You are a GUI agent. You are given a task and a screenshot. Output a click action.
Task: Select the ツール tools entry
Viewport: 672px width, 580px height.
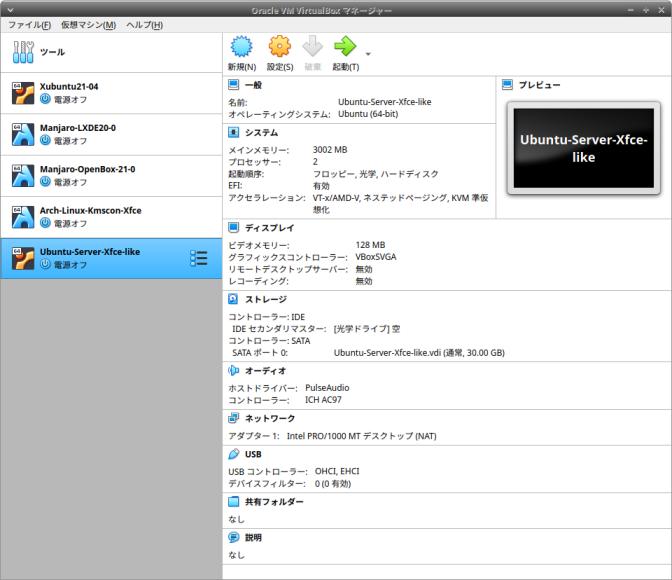111,52
